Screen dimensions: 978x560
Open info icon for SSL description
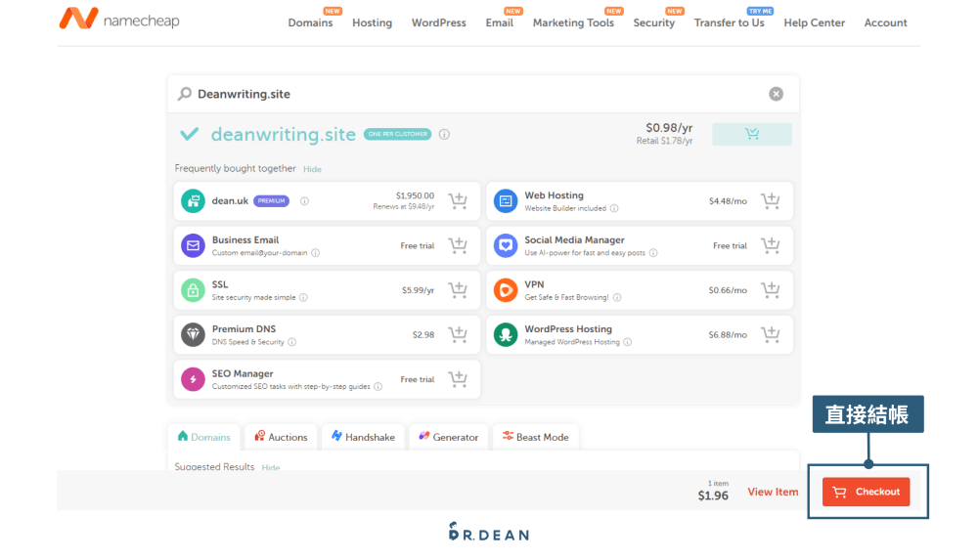pos(303,297)
